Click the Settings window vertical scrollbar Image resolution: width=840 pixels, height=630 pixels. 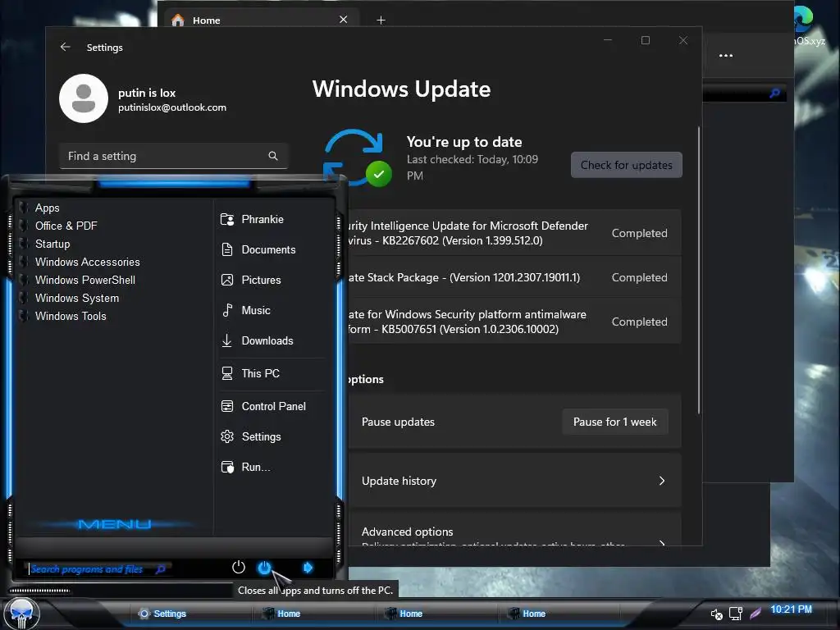699,270
